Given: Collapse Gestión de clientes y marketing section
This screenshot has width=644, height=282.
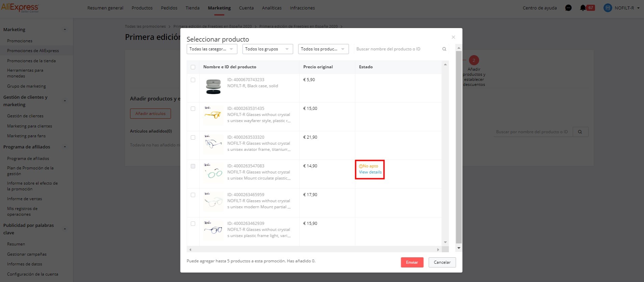Looking at the screenshot, I should coord(65,101).
